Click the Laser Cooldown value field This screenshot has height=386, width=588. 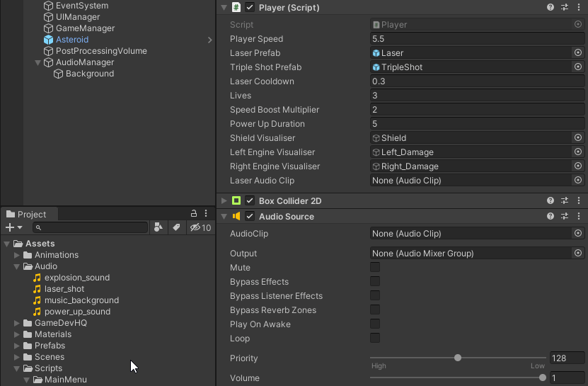(477, 81)
